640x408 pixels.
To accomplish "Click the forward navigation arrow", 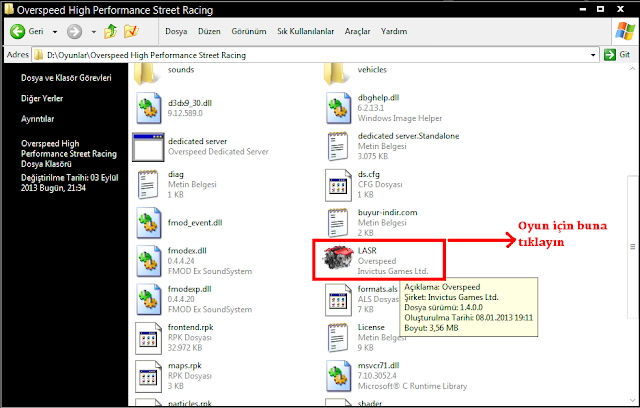I will click(74, 31).
